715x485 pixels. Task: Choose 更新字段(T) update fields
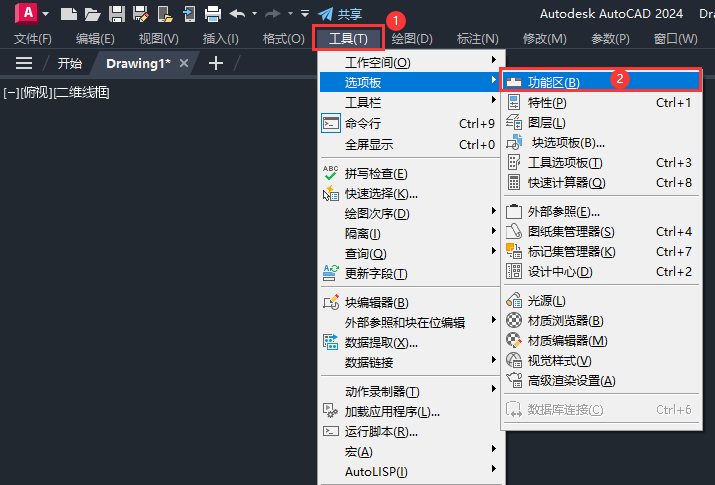409,273
